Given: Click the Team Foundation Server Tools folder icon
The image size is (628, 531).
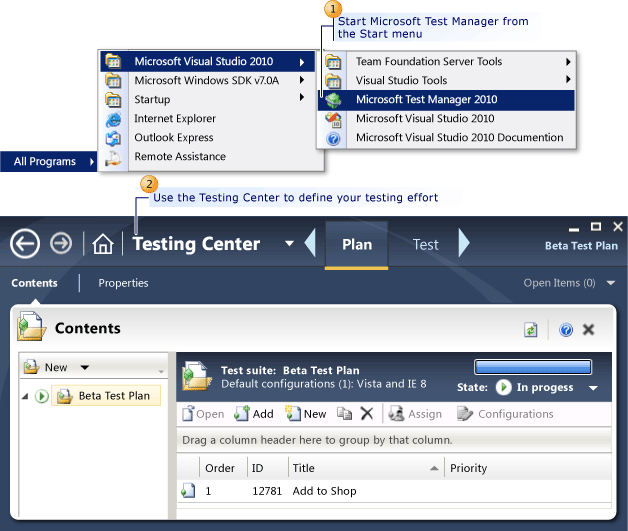Looking at the screenshot, I should click(333, 62).
